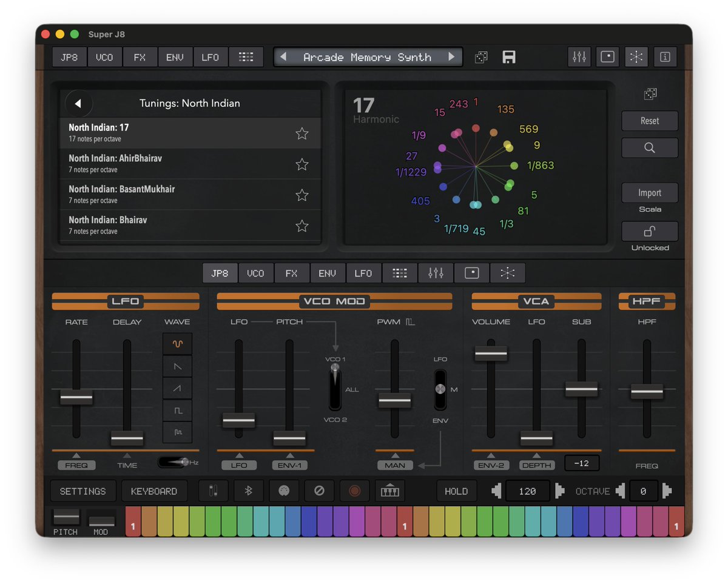Adjust the HPF frequency slider handle
Screen dimensions: 728x584
(647, 391)
